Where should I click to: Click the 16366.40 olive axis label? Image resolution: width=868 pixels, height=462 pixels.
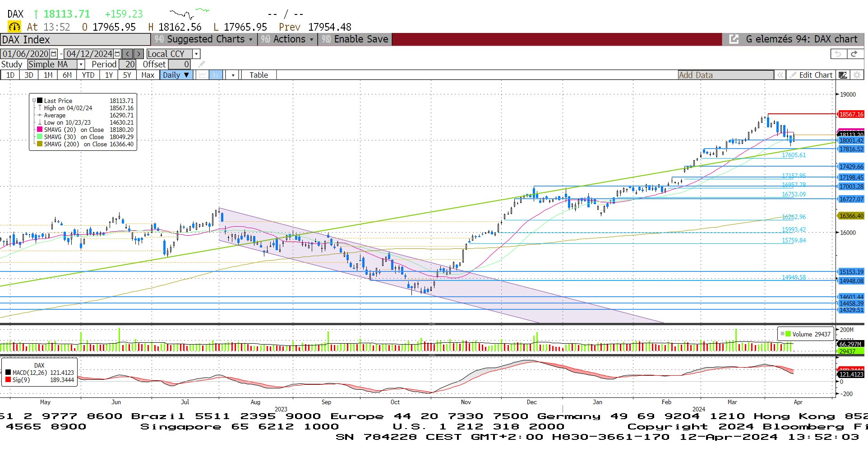coord(851,216)
